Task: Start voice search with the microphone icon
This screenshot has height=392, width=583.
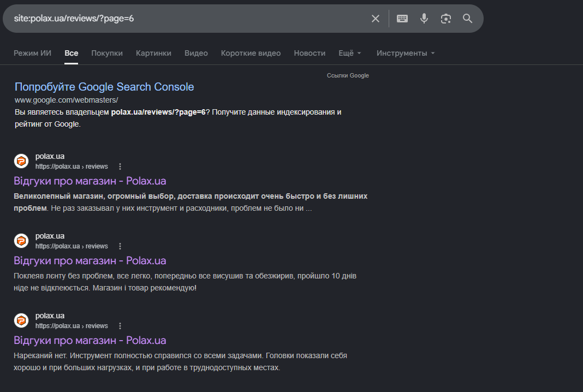Action: (x=424, y=19)
